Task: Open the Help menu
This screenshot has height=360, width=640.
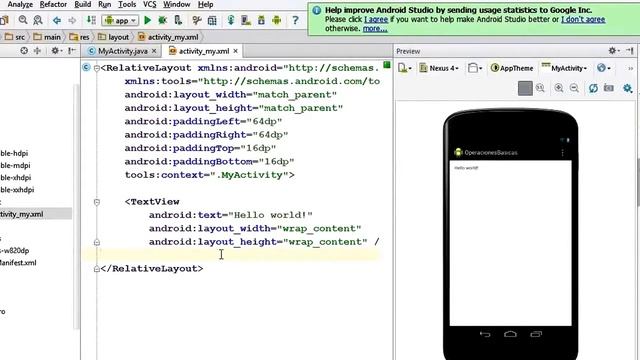Action: (x=205, y=4)
